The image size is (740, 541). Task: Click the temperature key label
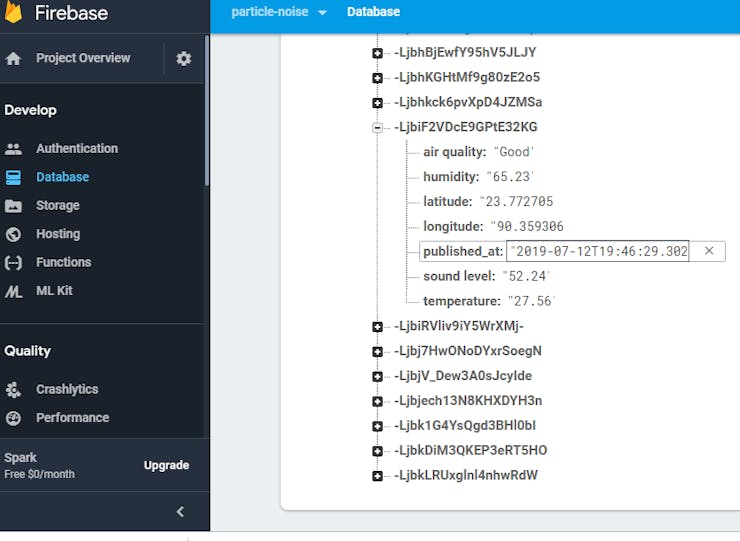[x=462, y=301]
